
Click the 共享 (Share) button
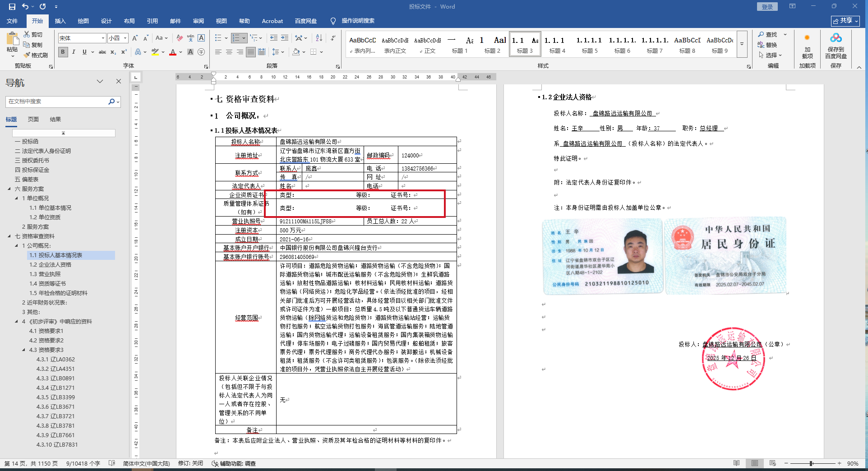[x=845, y=21]
